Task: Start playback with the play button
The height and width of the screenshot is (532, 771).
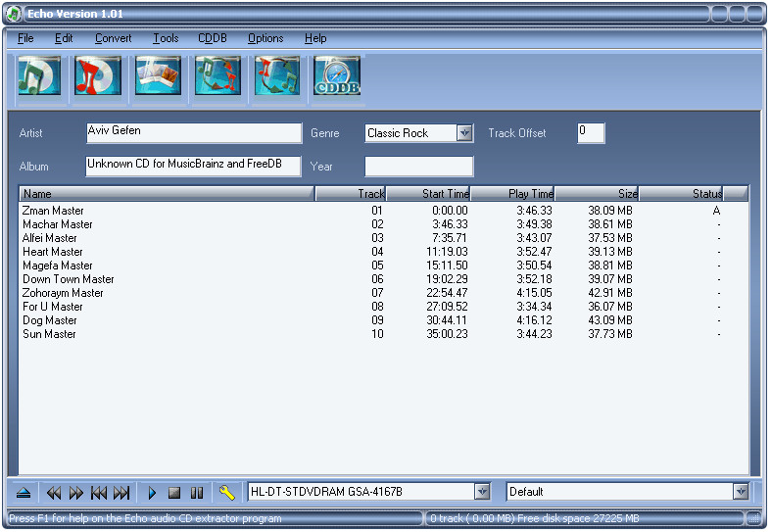Action: pos(152,493)
